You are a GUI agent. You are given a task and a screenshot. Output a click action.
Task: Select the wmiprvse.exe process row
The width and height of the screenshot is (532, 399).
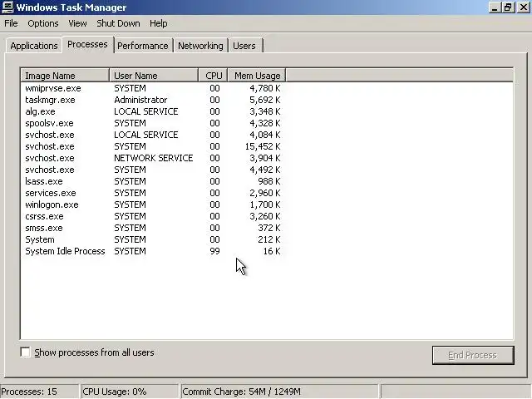click(x=153, y=88)
